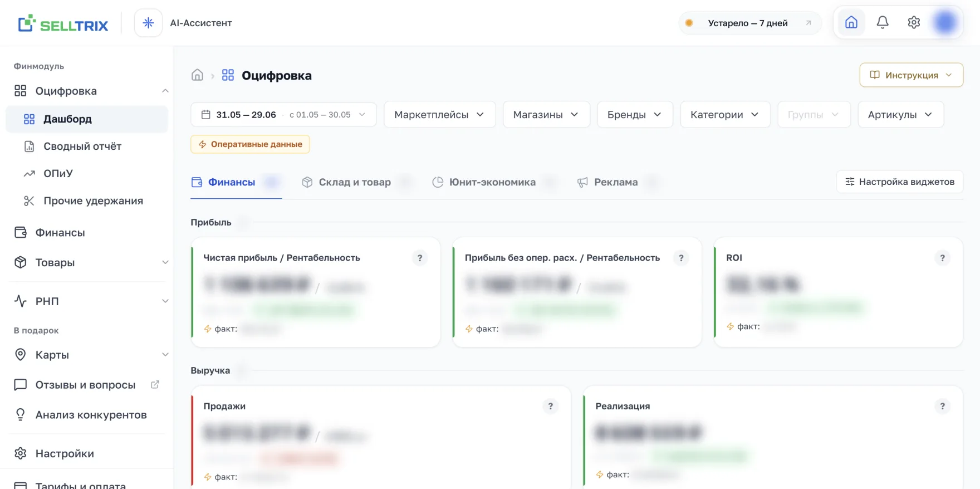Viewport: 980px width, 489px height.
Task: Click the Реализация widget title
Action: tap(623, 406)
